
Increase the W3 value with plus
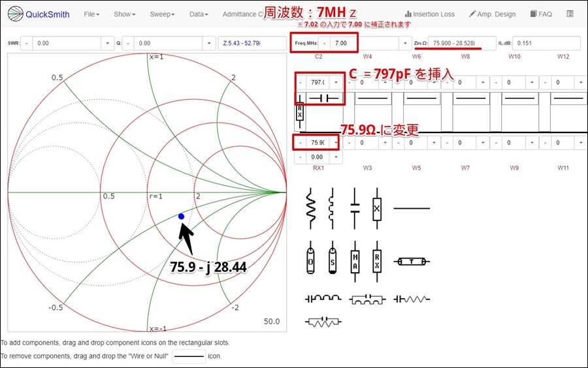[x=385, y=143]
